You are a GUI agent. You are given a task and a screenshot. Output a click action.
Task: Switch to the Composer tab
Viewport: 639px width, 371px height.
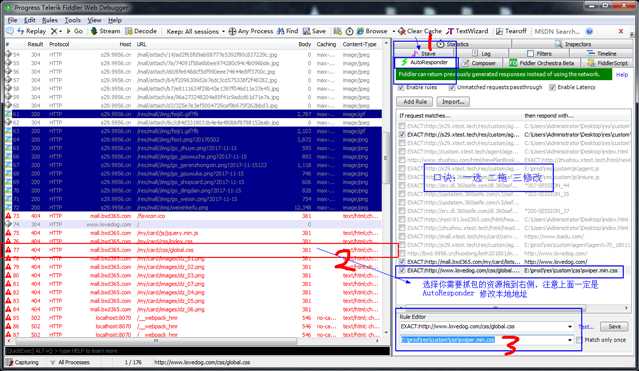click(x=479, y=63)
